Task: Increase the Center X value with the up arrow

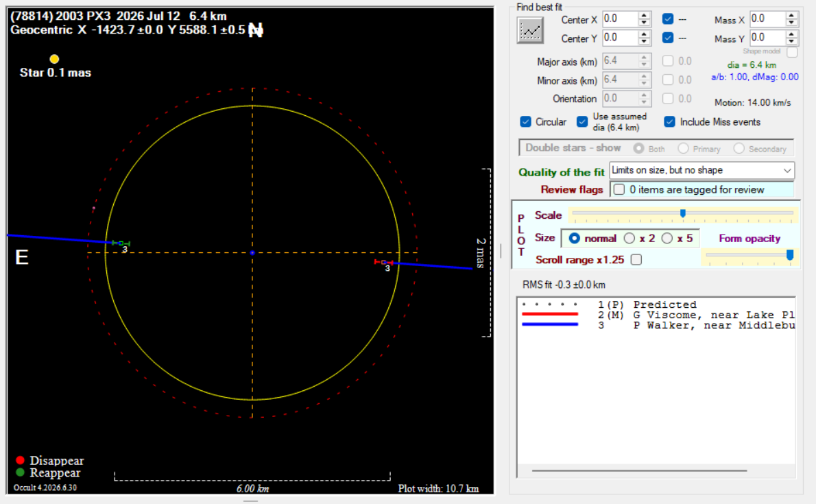Action: (x=645, y=16)
